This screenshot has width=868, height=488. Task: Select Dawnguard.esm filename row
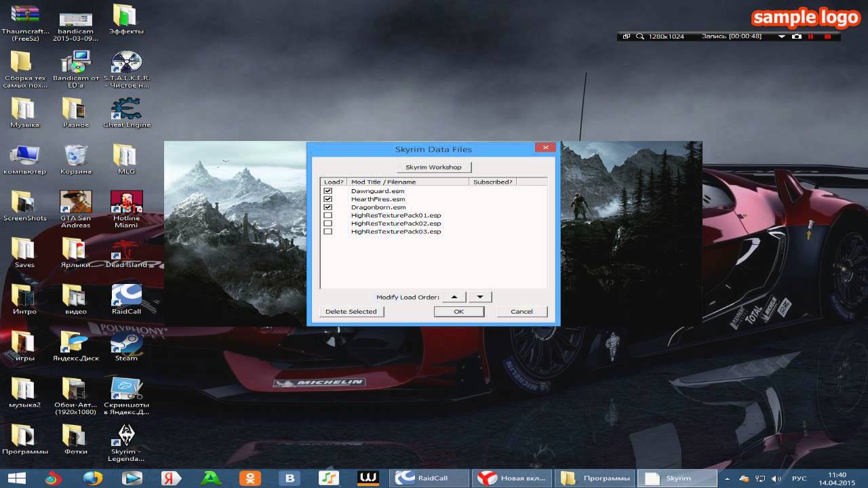click(x=378, y=191)
